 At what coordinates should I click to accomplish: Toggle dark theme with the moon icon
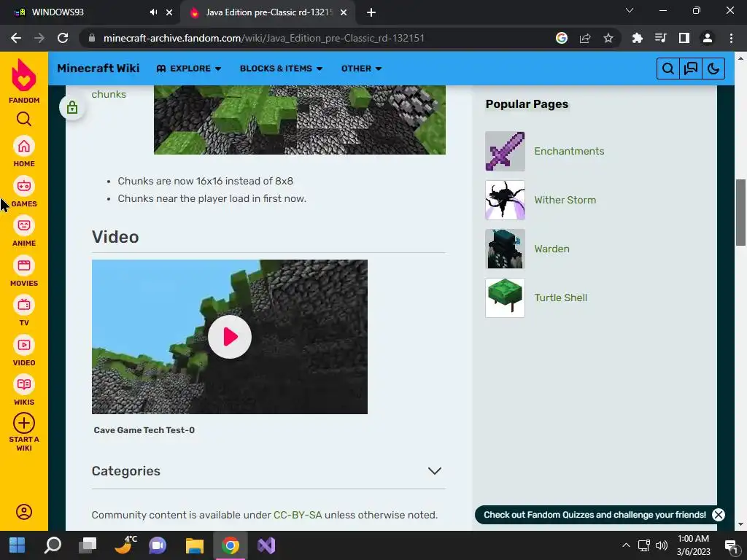713,69
